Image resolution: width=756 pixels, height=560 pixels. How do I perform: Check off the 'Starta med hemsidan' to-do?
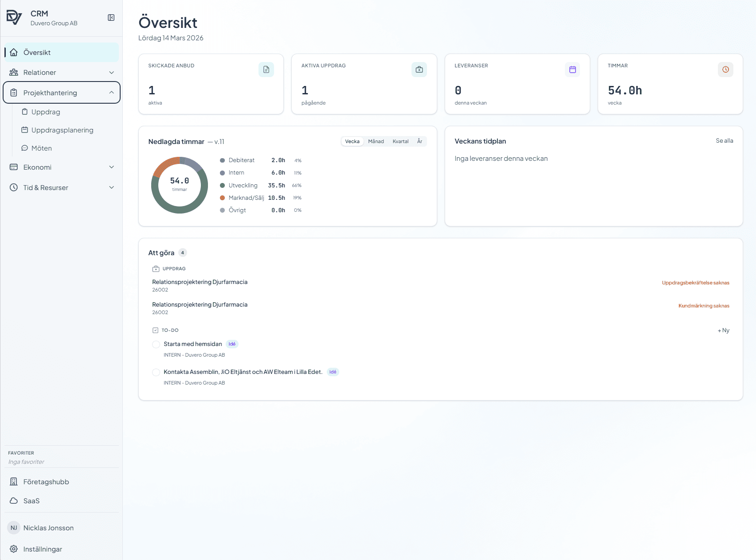156,344
